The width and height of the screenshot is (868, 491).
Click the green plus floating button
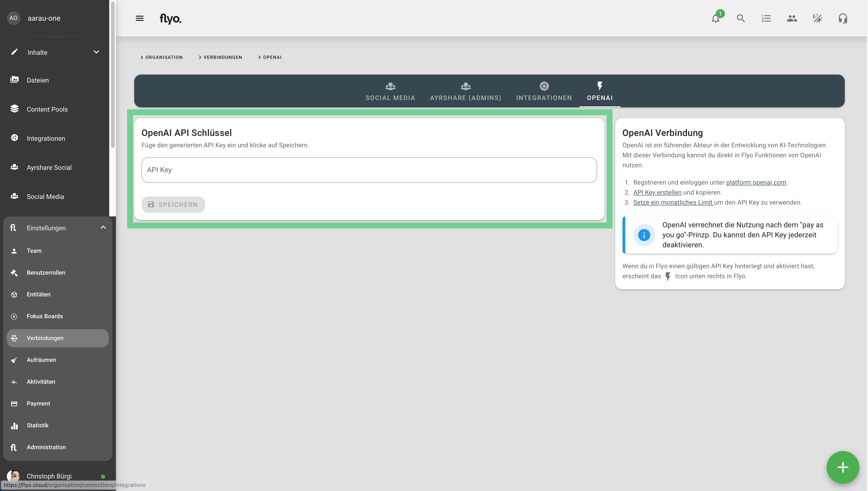pyautogui.click(x=843, y=467)
